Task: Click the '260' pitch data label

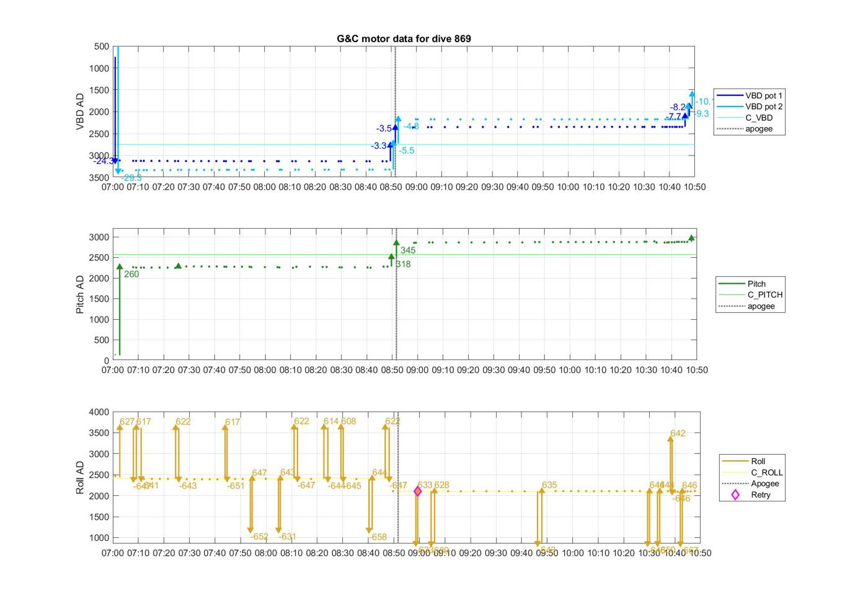Action: pyautogui.click(x=131, y=274)
